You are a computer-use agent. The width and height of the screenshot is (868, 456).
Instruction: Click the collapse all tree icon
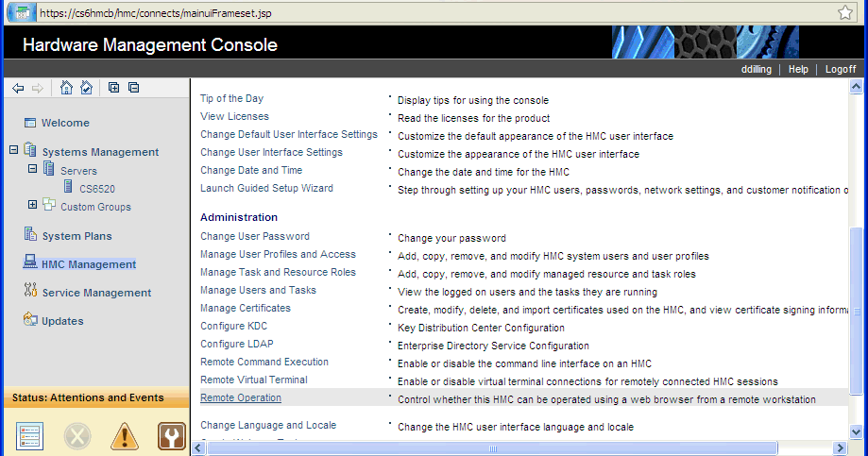133,88
